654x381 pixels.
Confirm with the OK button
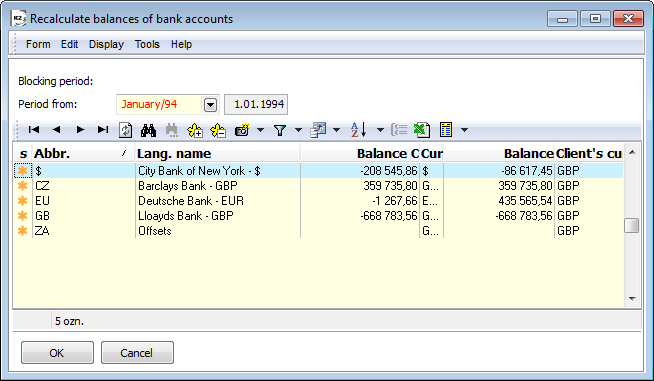coord(57,353)
